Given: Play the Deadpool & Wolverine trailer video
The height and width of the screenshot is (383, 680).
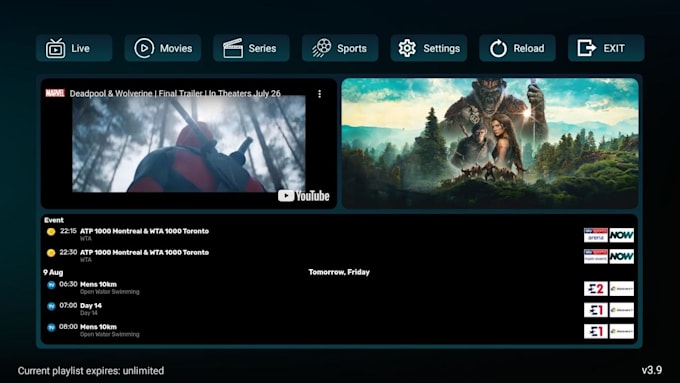Looking at the screenshot, I should point(189,144).
